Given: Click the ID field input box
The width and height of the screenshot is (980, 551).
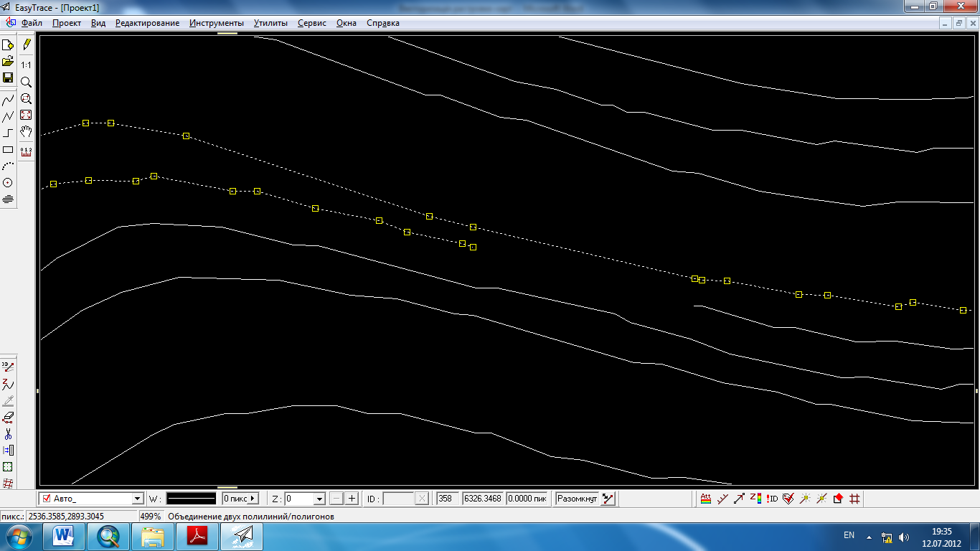Looking at the screenshot, I should (398, 499).
